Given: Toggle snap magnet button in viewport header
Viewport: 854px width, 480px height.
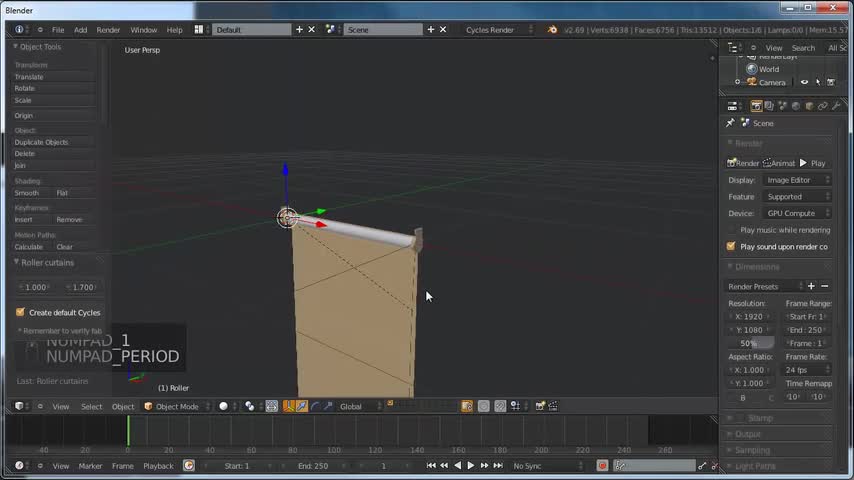Looking at the screenshot, I should tap(499, 406).
